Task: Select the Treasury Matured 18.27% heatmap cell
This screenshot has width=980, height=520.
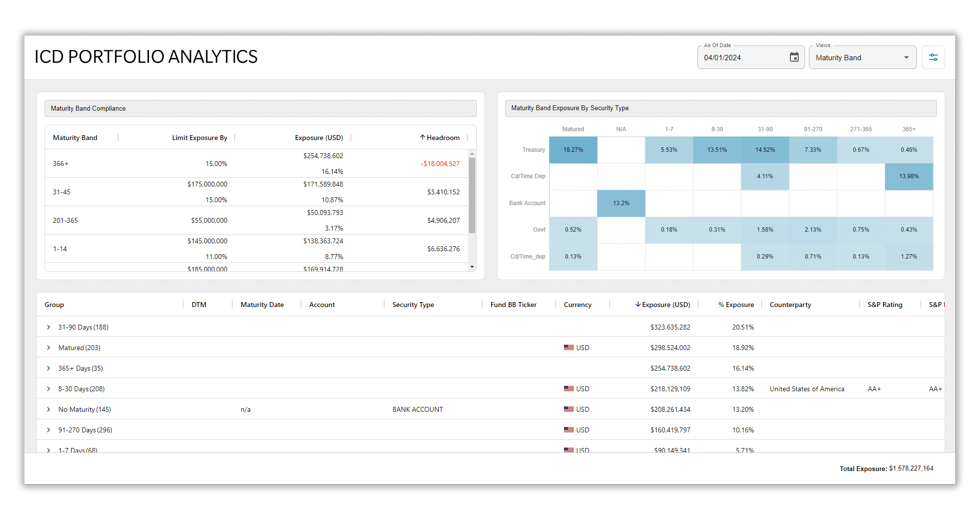Action: (x=573, y=150)
